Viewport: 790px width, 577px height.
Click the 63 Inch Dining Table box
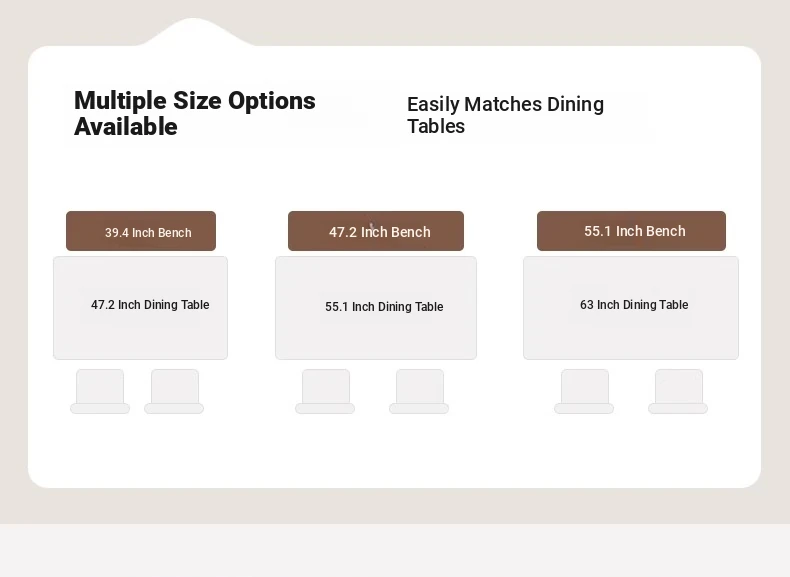631,308
